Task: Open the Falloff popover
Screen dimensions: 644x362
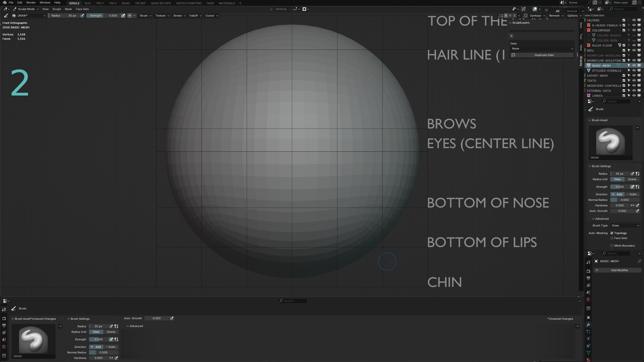Action: click(195, 16)
